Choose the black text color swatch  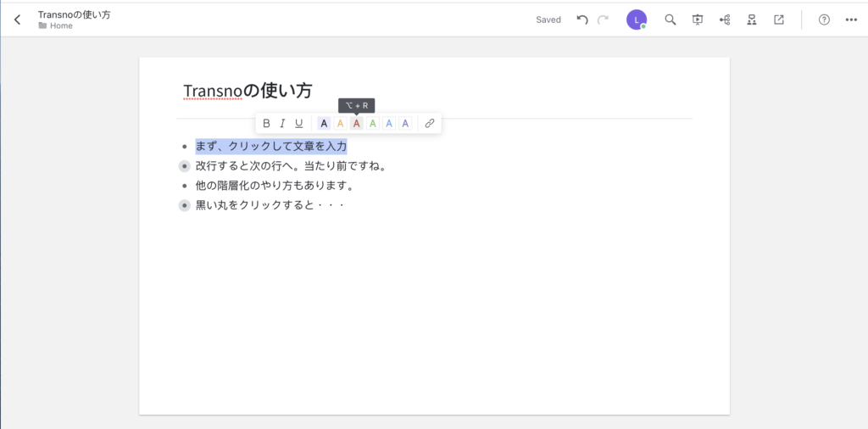(325, 124)
